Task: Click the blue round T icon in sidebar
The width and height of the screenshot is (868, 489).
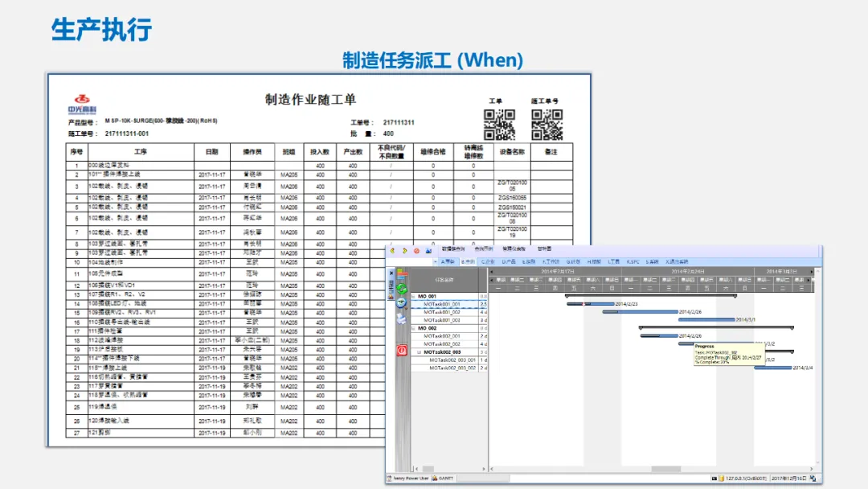Action: (401, 303)
